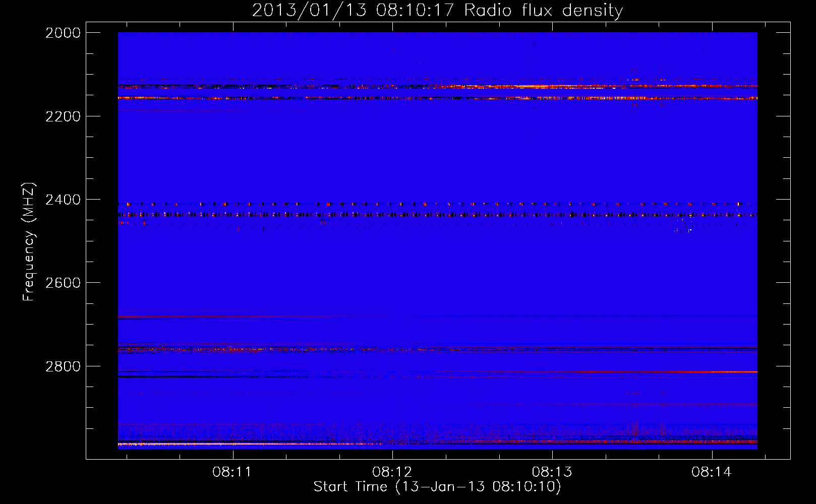The height and width of the screenshot is (504, 816).
Task: Select the 2400 frequency tick label
Action: pyautogui.click(x=63, y=200)
